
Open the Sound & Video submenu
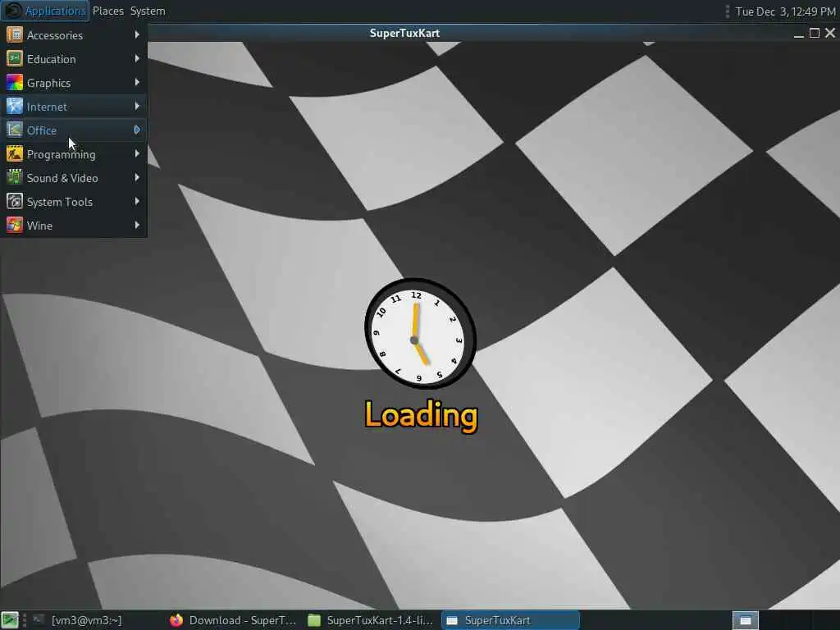tap(73, 178)
